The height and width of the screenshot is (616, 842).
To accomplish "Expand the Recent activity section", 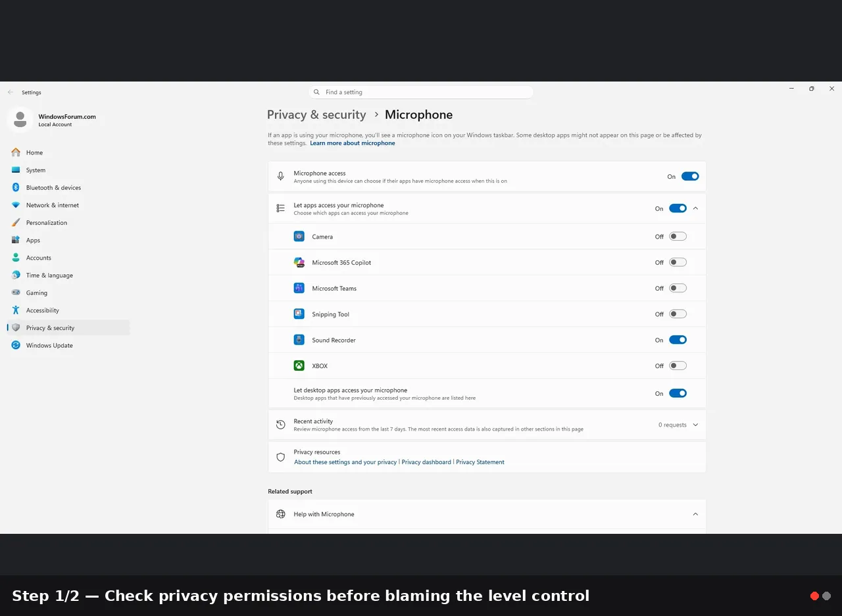I will [696, 425].
